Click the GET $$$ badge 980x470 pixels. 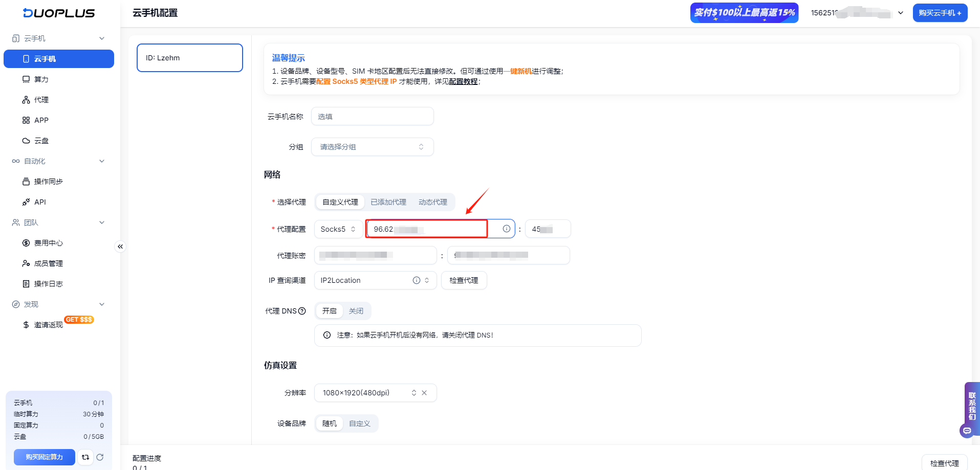coord(79,320)
